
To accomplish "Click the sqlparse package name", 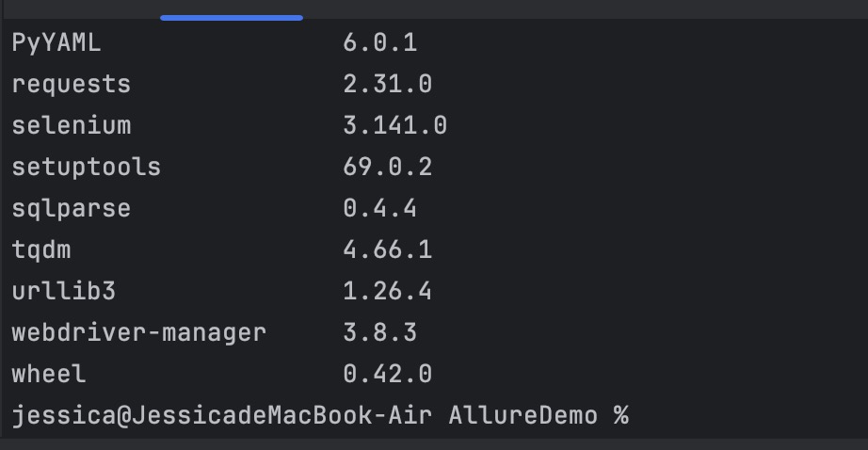I will pyautogui.click(x=72, y=209).
